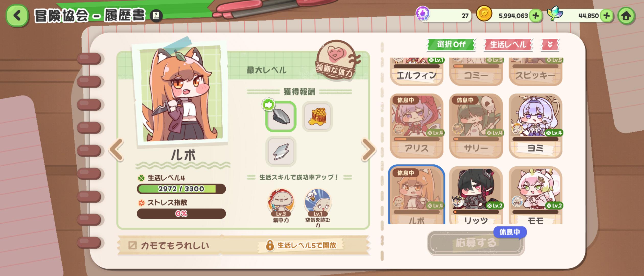Select the ore reward item
This screenshot has width=644, height=276.
[281, 117]
